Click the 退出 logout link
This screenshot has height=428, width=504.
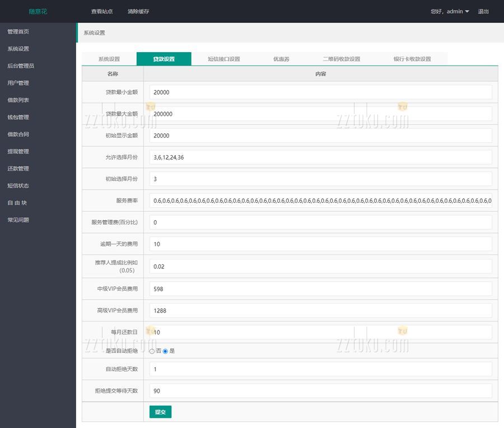(x=483, y=11)
